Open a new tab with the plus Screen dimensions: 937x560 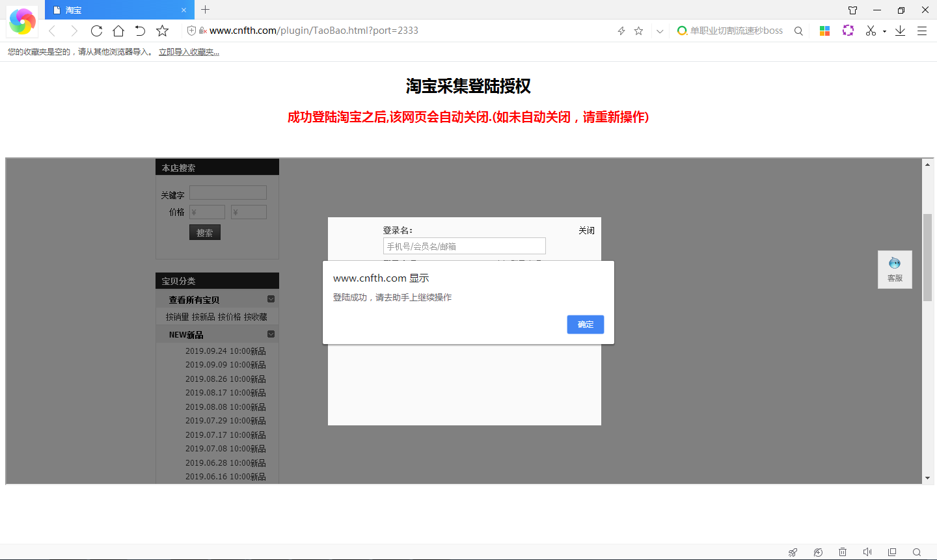pos(206,10)
